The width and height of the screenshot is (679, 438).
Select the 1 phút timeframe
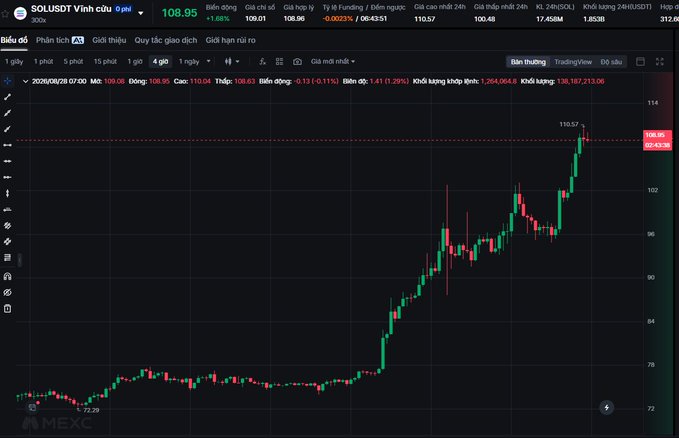[43, 62]
